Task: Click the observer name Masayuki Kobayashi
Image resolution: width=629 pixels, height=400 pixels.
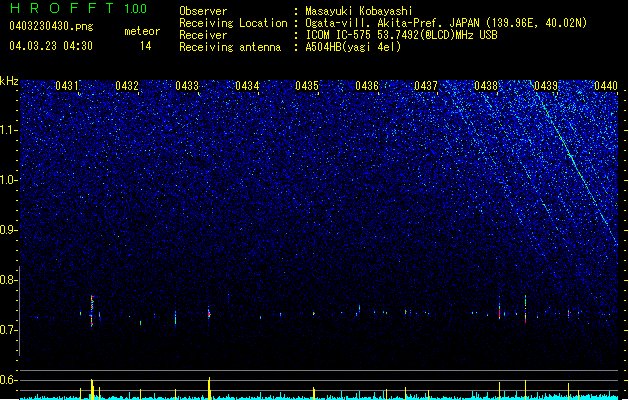Action: click(x=359, y=11)
